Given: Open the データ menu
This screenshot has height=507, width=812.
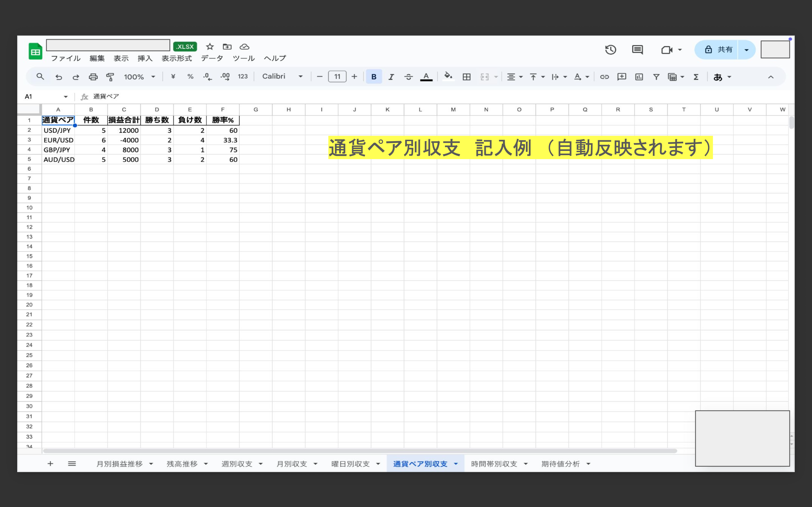Looking at the screenshot, I should pos(212,58).
